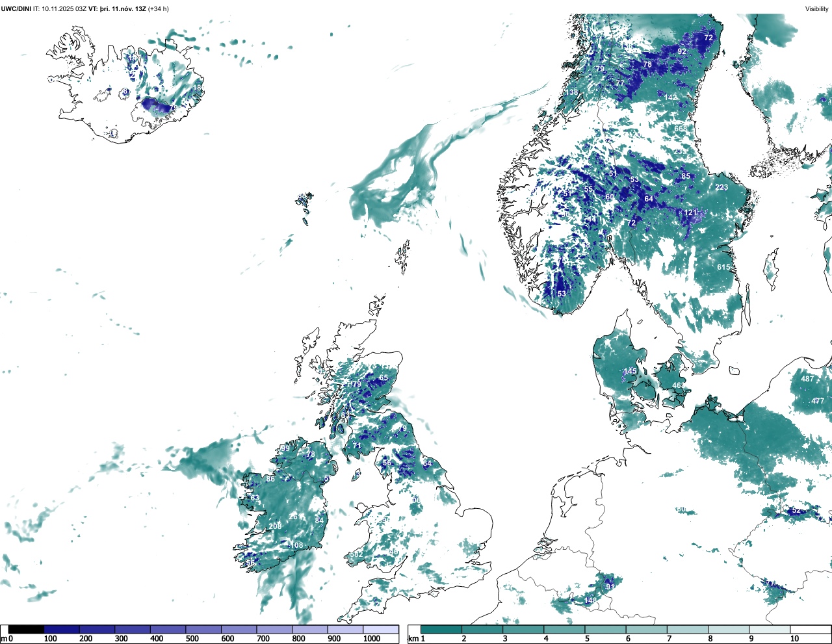Click the 100–200 m dark blue legend swatch
This screenshot has height=644, width=832.
pyautogui.click(x=62, y=629)
